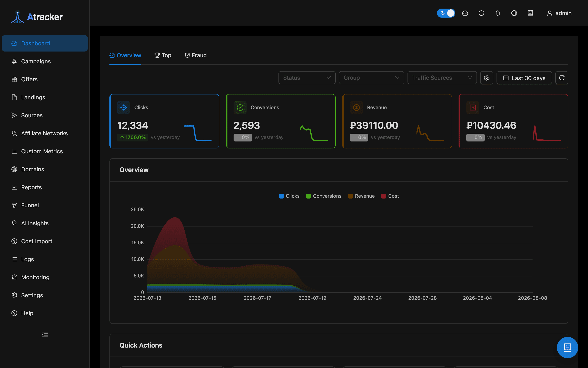Click the Cost Import dollar icon
588x368 pixels.
14,241
